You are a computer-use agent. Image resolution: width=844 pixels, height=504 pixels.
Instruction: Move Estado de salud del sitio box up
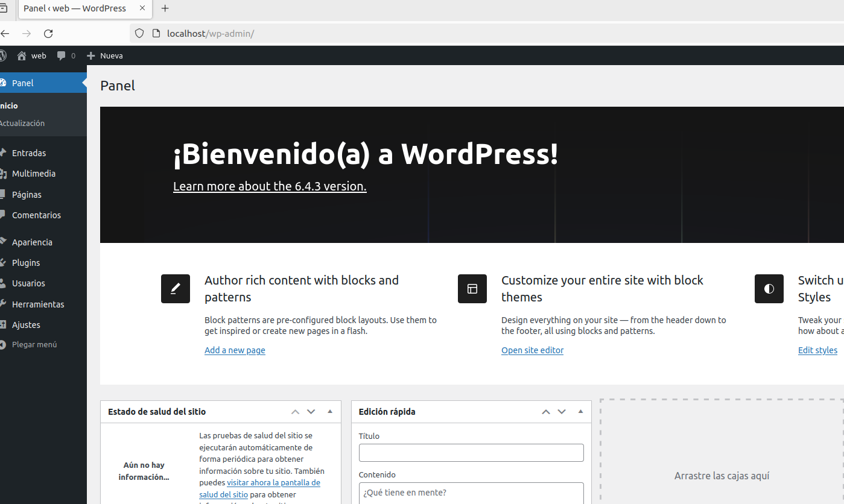pos(295,412)
